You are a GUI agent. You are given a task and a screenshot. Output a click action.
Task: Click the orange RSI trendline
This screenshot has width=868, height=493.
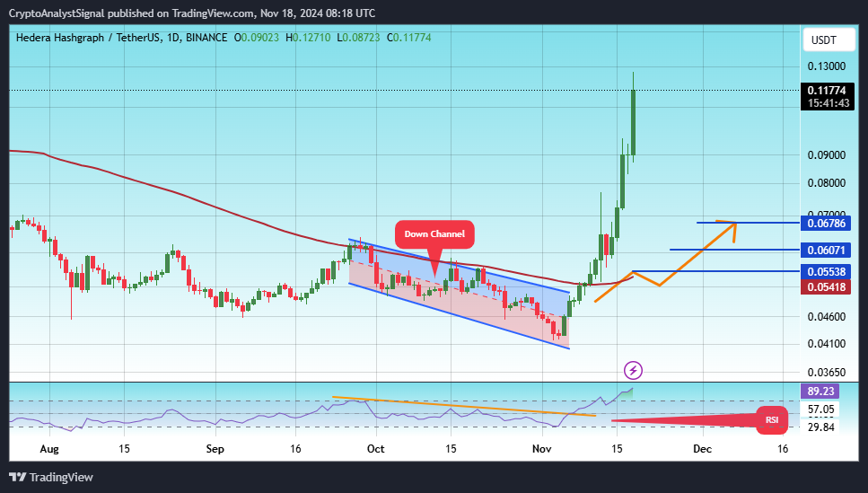[x=464, y=406]
